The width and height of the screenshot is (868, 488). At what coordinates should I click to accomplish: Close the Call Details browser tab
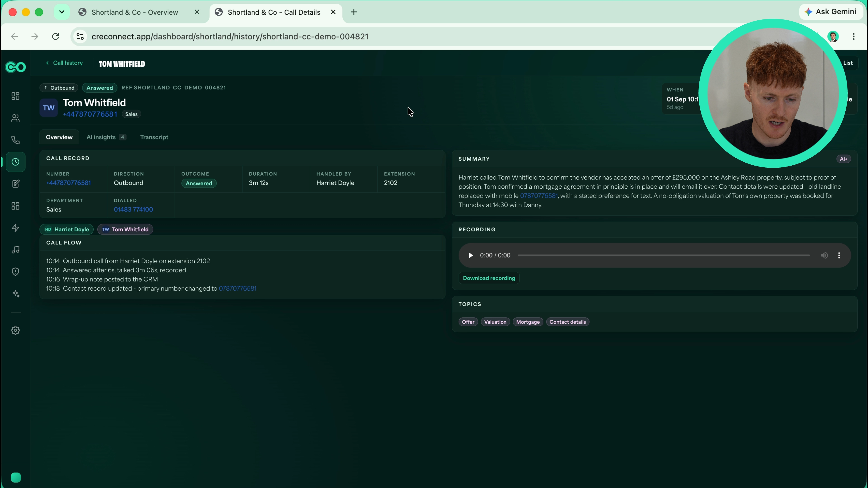click(x=333, y=12)
